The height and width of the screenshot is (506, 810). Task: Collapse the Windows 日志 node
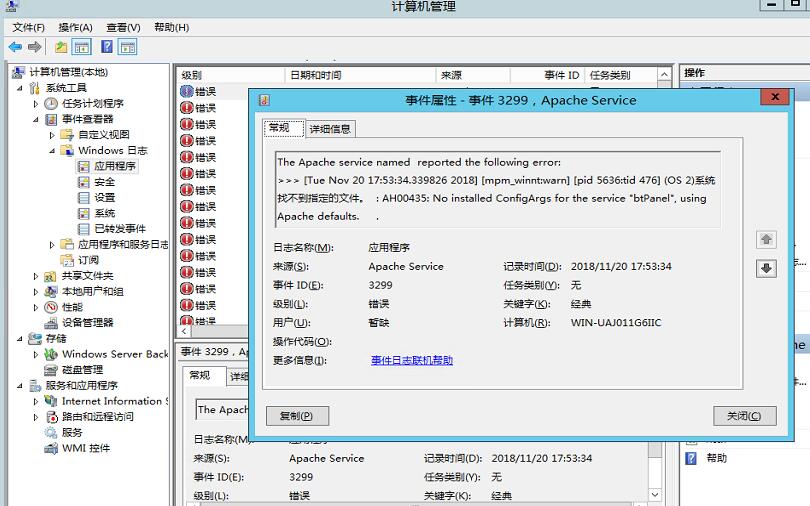point(52,151)
